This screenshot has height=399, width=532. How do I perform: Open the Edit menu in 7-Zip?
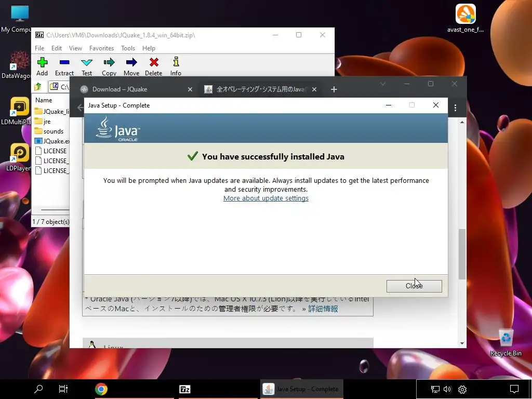point(56,48)
